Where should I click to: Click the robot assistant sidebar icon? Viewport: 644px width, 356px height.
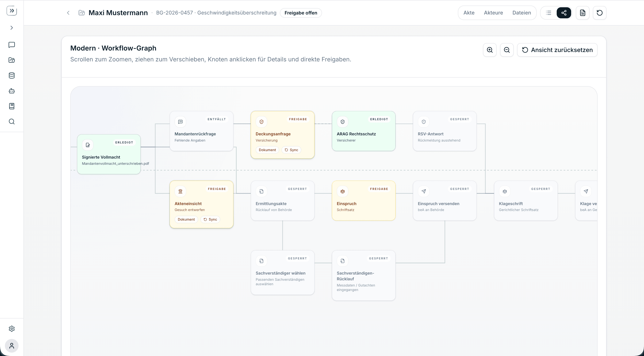pyautogui.click(x=11, y=91)
